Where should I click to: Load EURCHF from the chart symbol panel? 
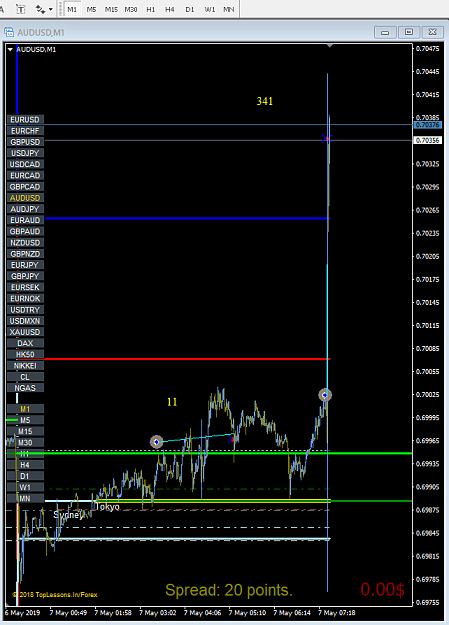tap(25, 131)
